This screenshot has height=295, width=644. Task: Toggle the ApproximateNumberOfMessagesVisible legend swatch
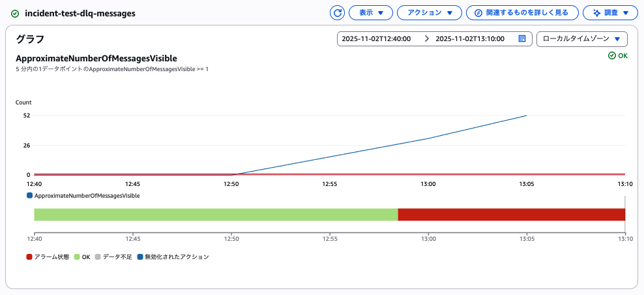30,195
